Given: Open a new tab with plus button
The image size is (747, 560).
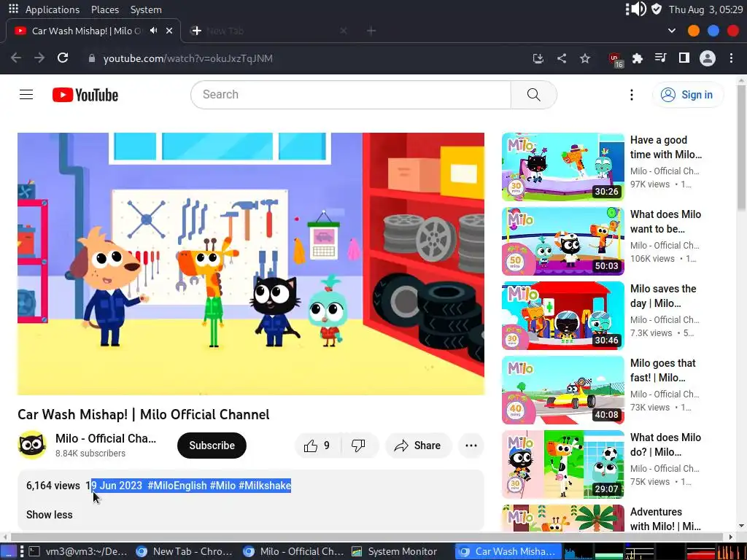Looking at the screenshot, I should (x=371, y=31).
